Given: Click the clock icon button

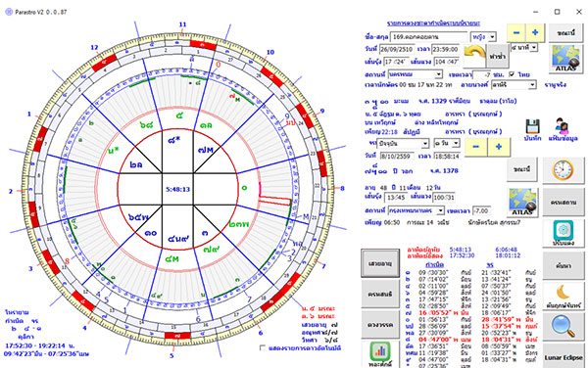Looking at the screenshot, I should [563, 170].
